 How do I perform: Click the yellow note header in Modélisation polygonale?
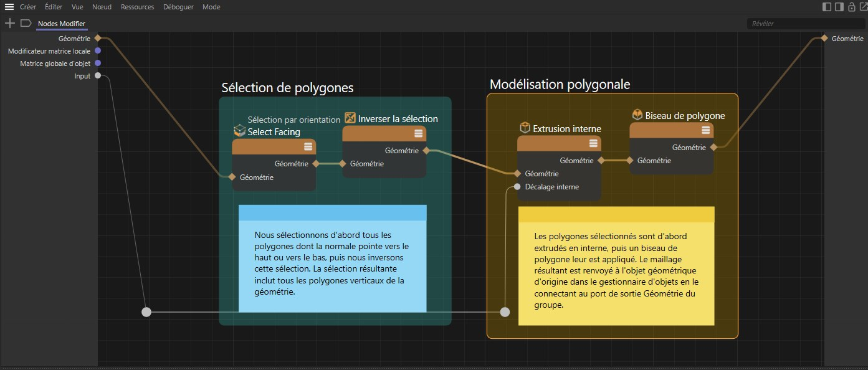tap(616, 215)
